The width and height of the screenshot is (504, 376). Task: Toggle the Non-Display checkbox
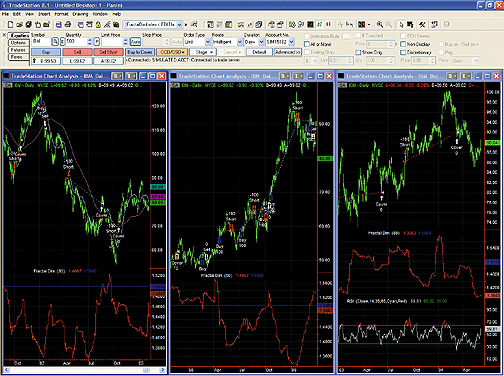coord(403,44)
